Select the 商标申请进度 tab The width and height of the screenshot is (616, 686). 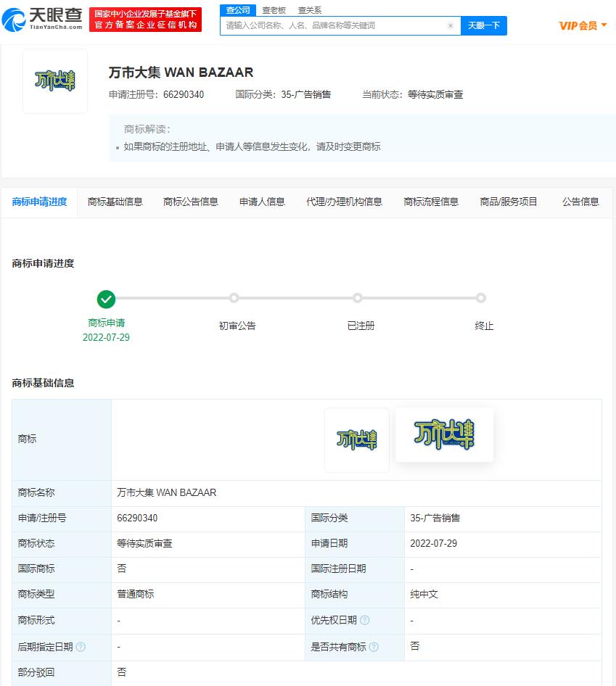click(x=39, y=202)
